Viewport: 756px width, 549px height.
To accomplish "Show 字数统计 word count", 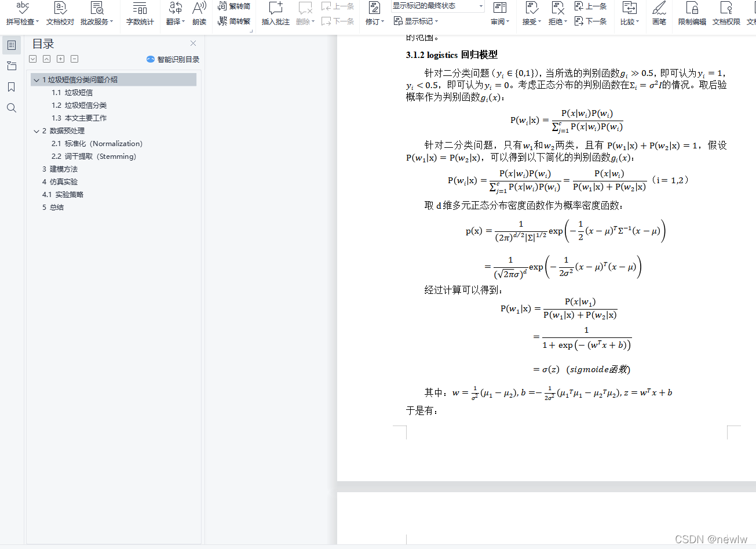I will (140, 13).
